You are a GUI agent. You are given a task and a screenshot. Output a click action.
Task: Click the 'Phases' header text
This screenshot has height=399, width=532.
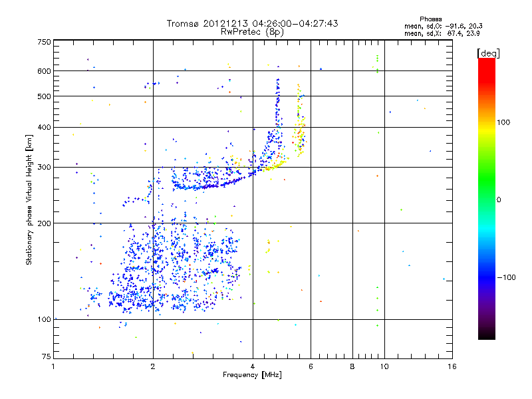(430, 19)
